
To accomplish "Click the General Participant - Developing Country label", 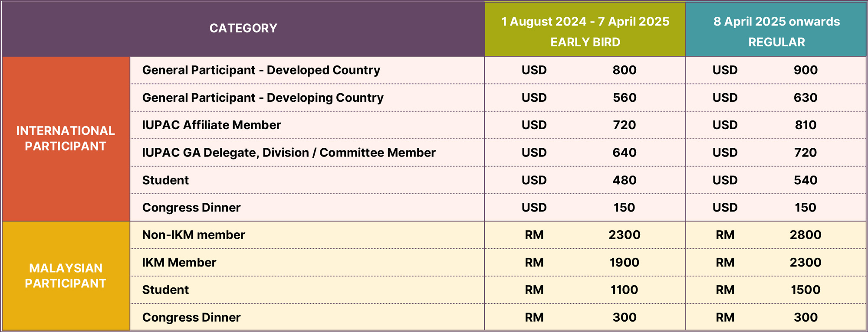I will [x=263, y=98].
